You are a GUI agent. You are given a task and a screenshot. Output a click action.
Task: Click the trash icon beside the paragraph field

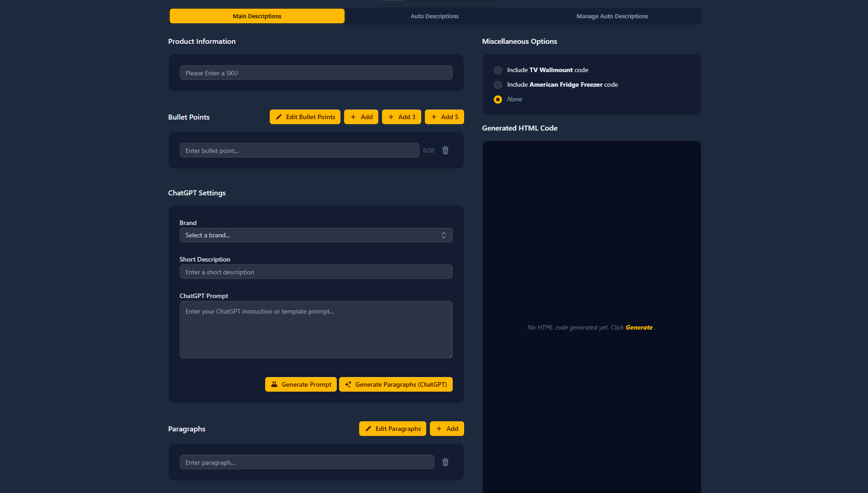(x=445, y=462)
